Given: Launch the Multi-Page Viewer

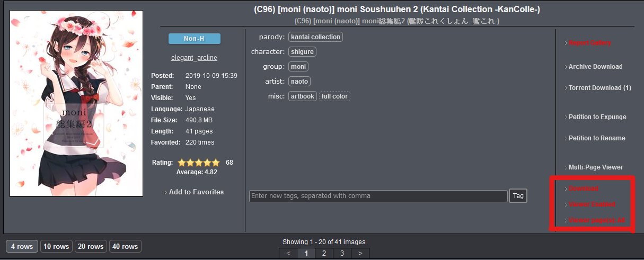Looking at the screenshot, I should click(x=596, y=167).
